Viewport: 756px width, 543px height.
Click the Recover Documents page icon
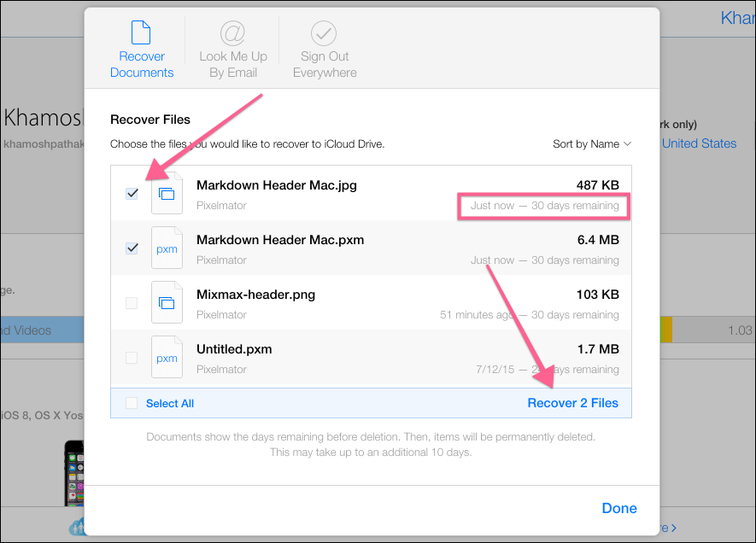(x=141, y=32)
